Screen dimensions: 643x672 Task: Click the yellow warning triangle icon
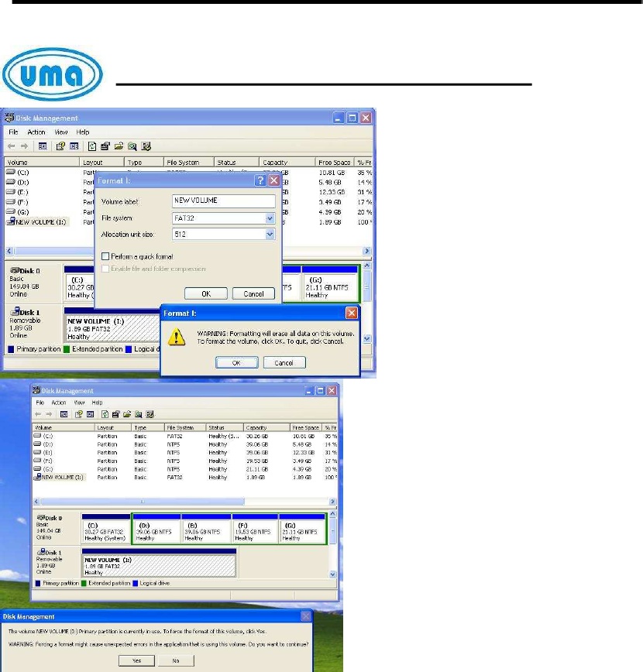[177, 337]
